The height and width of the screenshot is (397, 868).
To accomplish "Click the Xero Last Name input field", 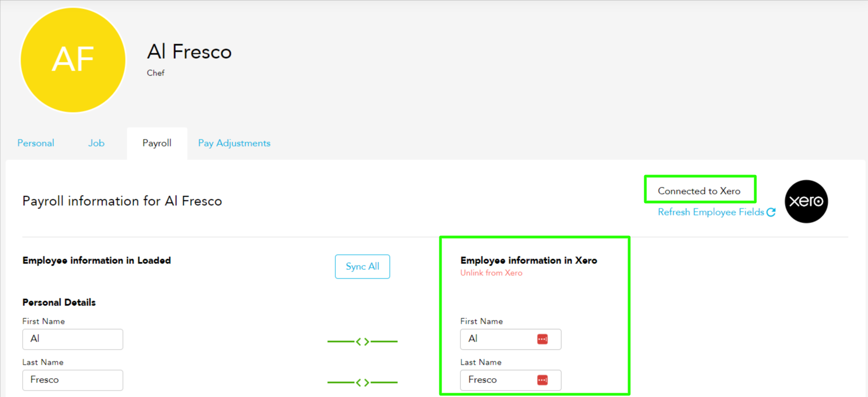I will tap(511, 380).
